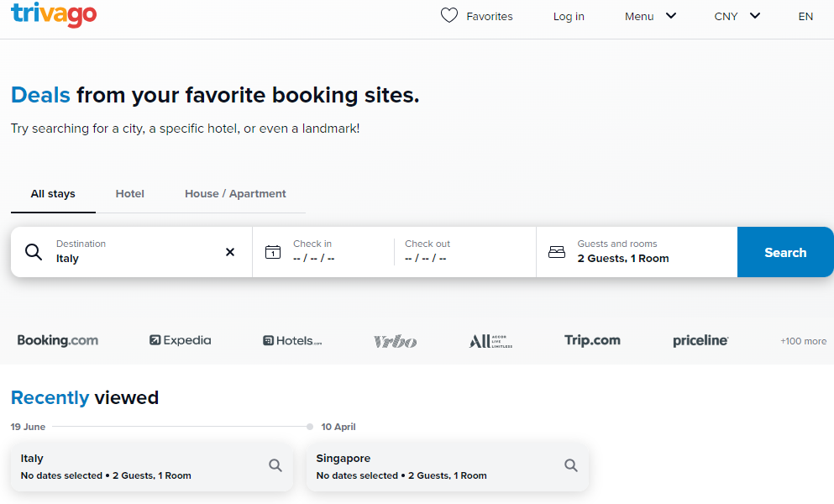Select the House / Apartment tab
The height and width of the screenshot is (504, 834).
[235, 194]
